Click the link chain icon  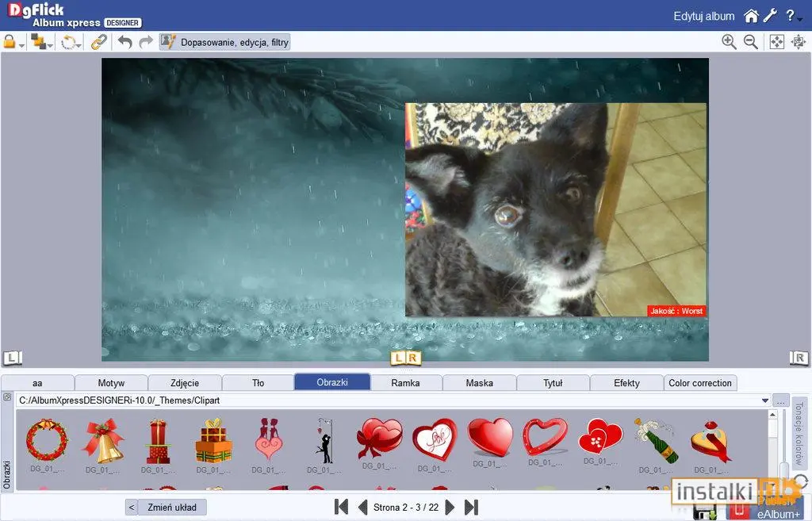click(98, 42)
